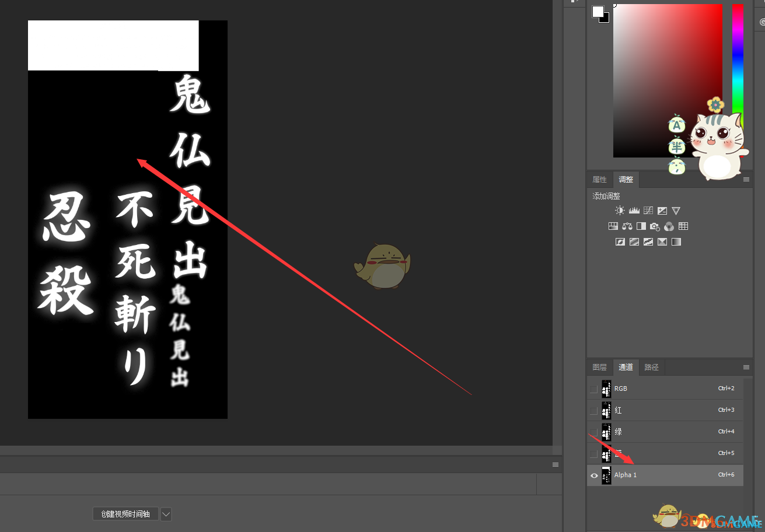The height and width of the screenshot is (532, 765).
Task: Click the flower gear settings icon
Action: (715, 105)
